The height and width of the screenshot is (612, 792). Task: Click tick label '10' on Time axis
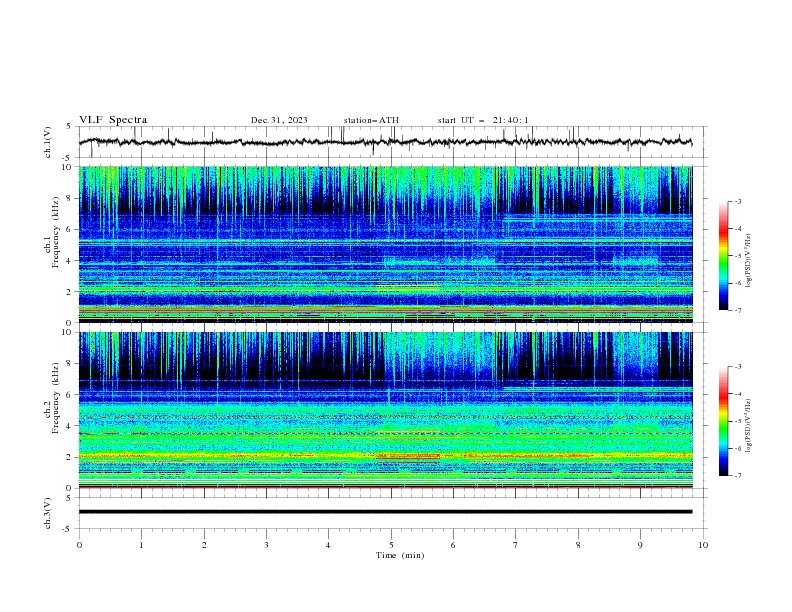pyautogui.click(x=703, y=545)
